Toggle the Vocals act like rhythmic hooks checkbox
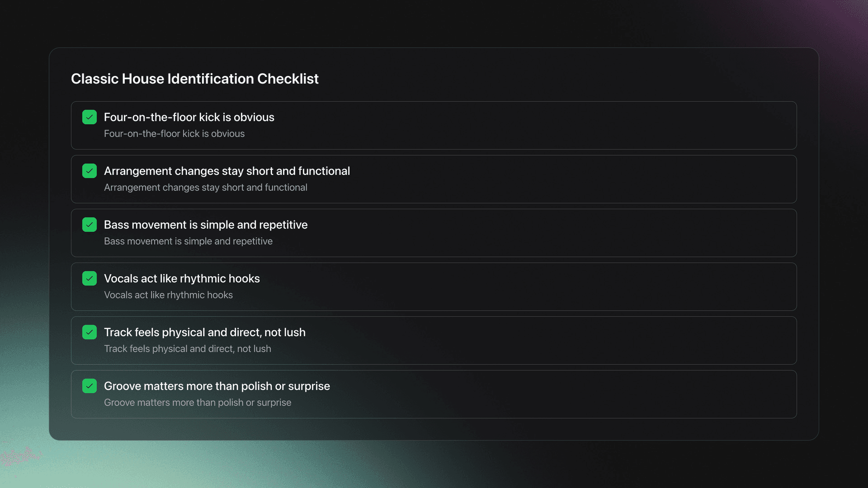The height and width of the screenshot is (488, 868). point(90,278)
